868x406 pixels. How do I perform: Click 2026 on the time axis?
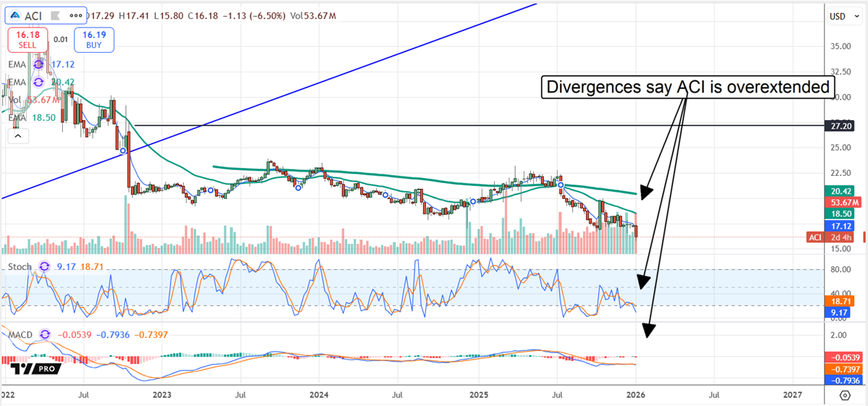coord(635,395)
